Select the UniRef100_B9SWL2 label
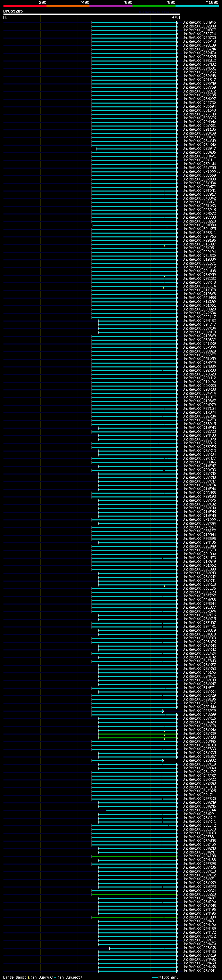Image resolution: width=222 pixels, height=980 pixels. point(199,60)
